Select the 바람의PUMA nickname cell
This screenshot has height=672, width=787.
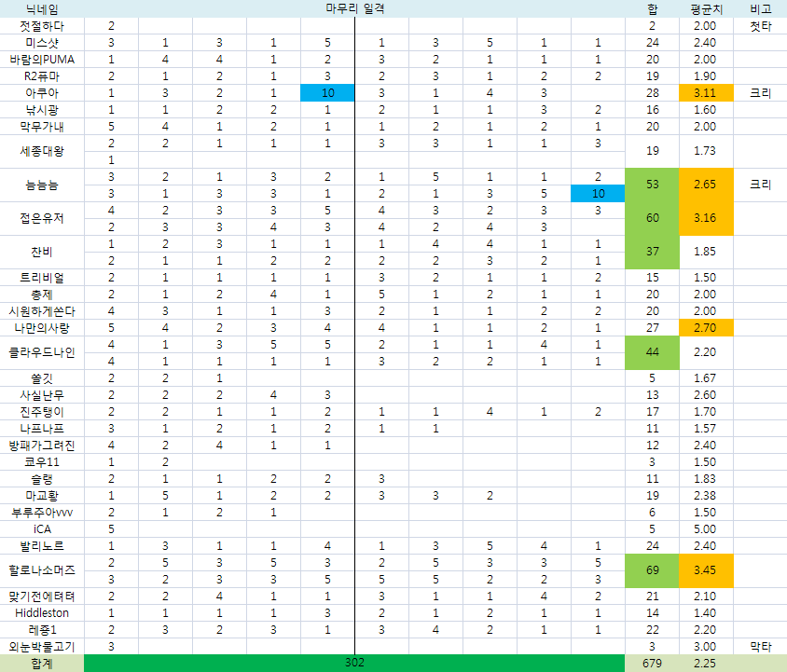click(x=41, y=60)
